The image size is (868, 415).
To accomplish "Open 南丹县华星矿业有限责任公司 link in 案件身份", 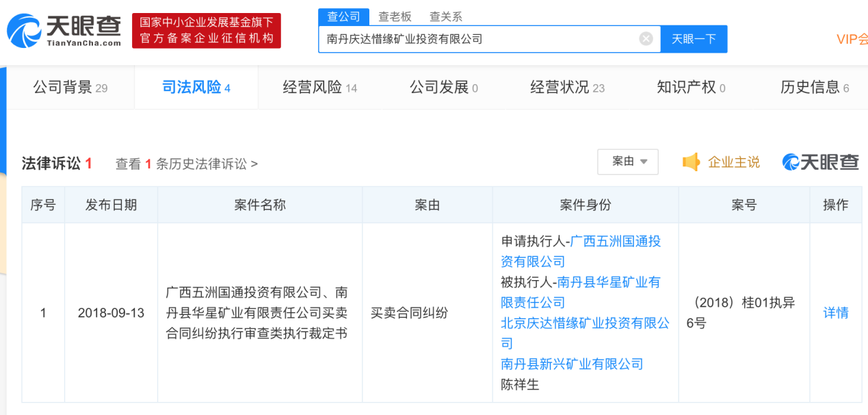I will (581, 292).
